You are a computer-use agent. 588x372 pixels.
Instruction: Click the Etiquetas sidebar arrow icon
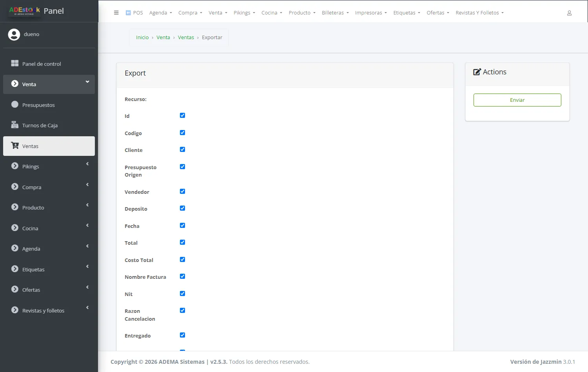[x=15, y=269]
